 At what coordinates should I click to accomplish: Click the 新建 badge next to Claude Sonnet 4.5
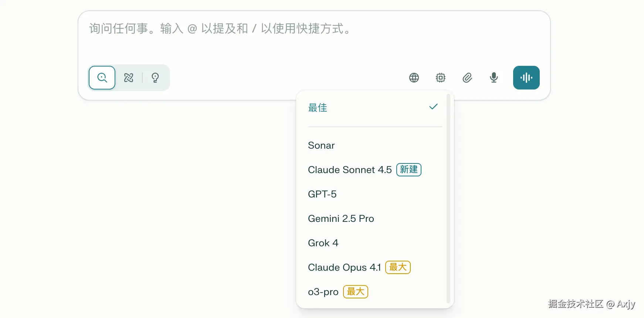409,170
